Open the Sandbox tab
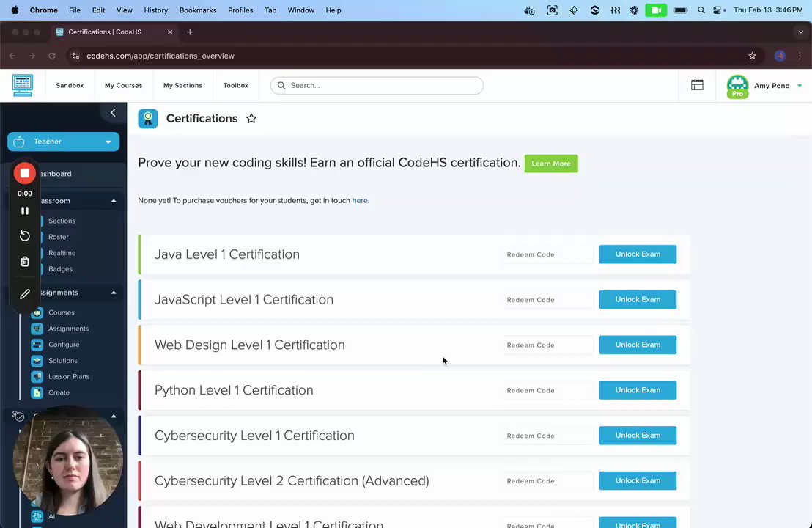 pyautogui.click(x=70, y=86)
